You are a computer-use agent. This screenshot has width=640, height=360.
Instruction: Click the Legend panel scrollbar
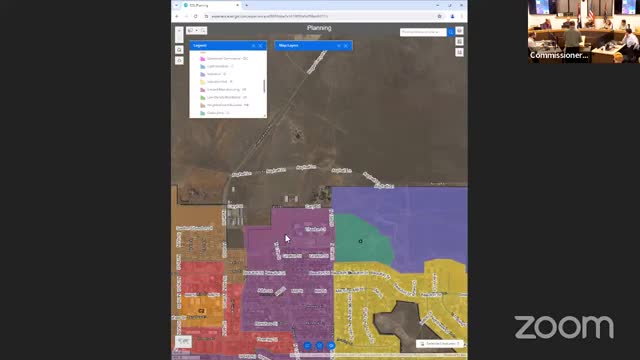tap(264, 86)
